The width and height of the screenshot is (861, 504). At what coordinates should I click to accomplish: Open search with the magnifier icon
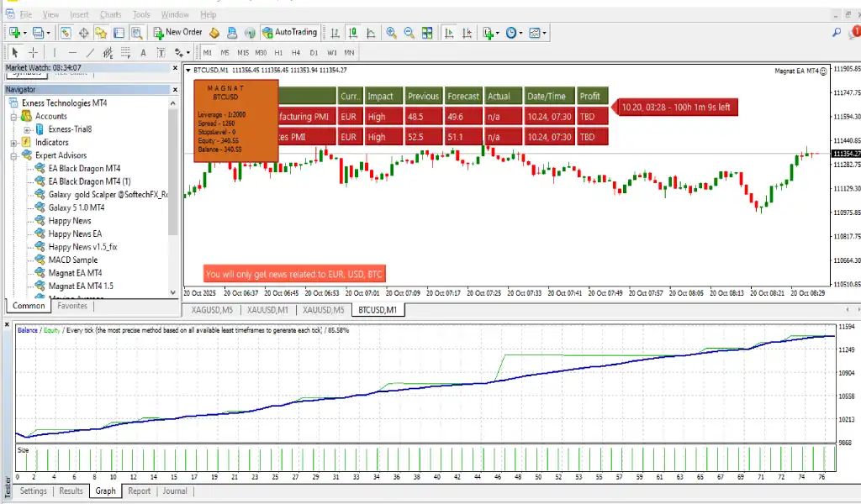click(836, 33)
